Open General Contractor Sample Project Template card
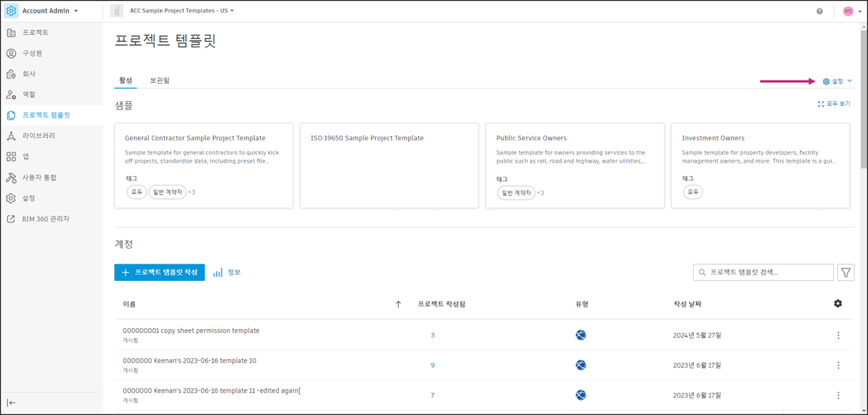The height and width of the screenshot is (415, 868). pos(203,165)
